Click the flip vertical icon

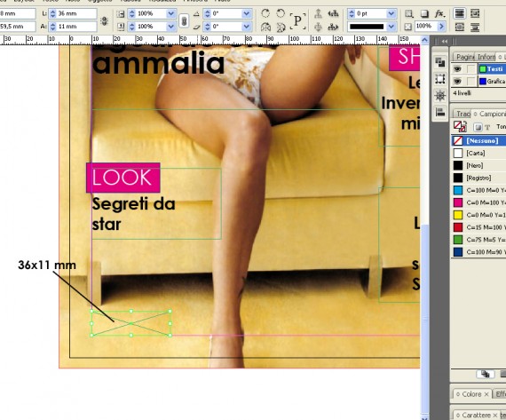[281, 27]
